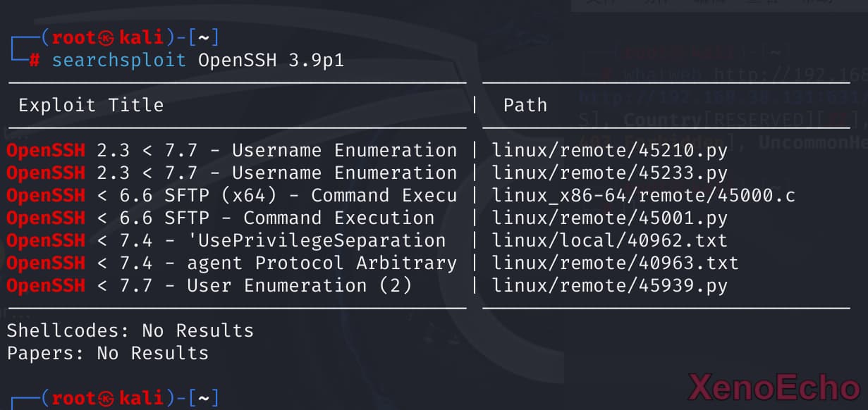868x410 pixels.
Task: Click the searchsploit command text
Action: click(x=118, y=60)
